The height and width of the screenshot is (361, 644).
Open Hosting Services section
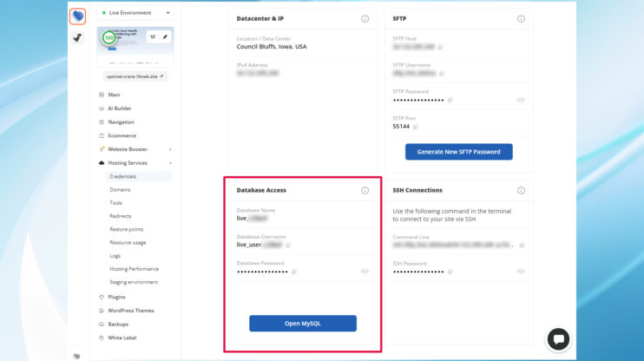coord(128,163)
